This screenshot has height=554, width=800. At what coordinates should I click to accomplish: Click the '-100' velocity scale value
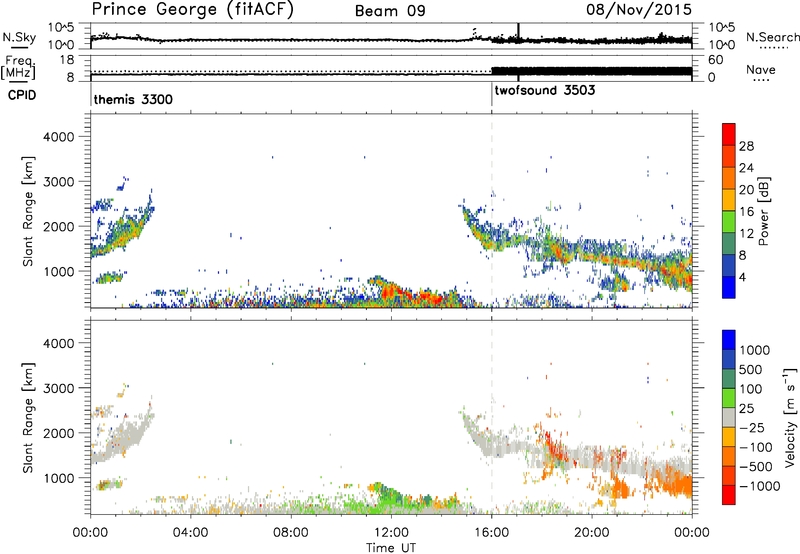[756, 447]
